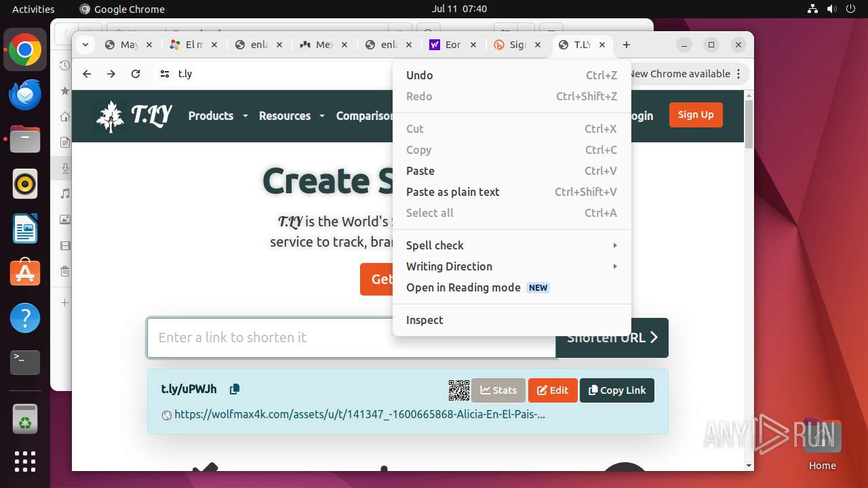Switch to the 'Sign' tab
The height and width of the screenshot is (488, 868).
coord(517,45)
